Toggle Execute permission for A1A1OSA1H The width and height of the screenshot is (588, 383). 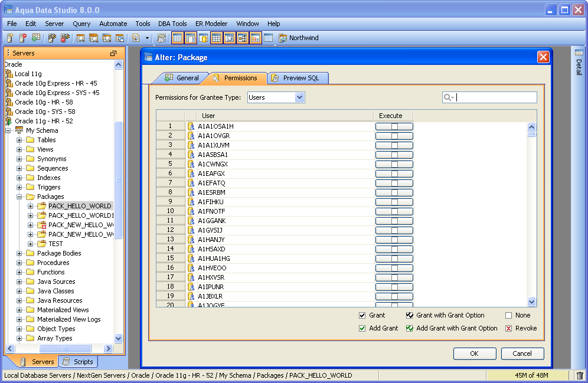[394, 126]
